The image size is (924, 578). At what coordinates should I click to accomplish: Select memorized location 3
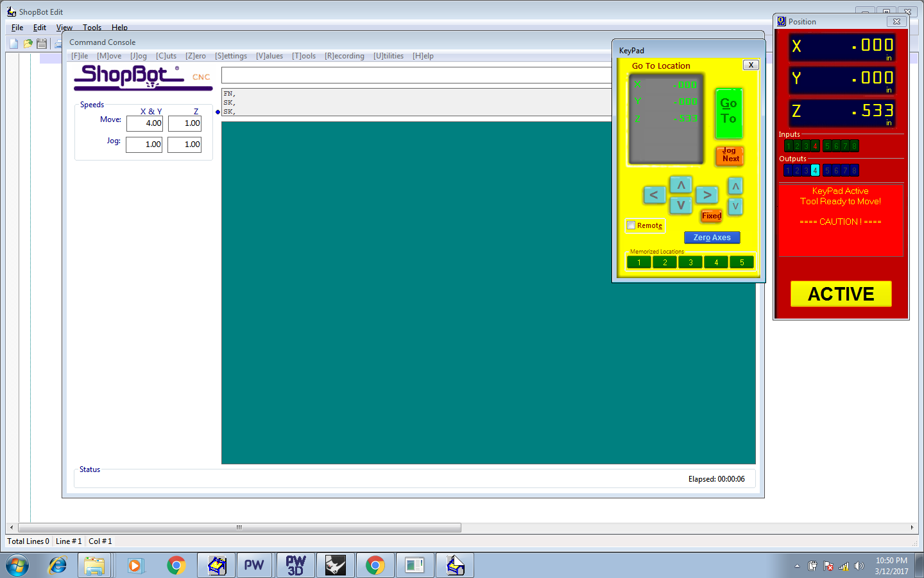click(x=690, y=262)
